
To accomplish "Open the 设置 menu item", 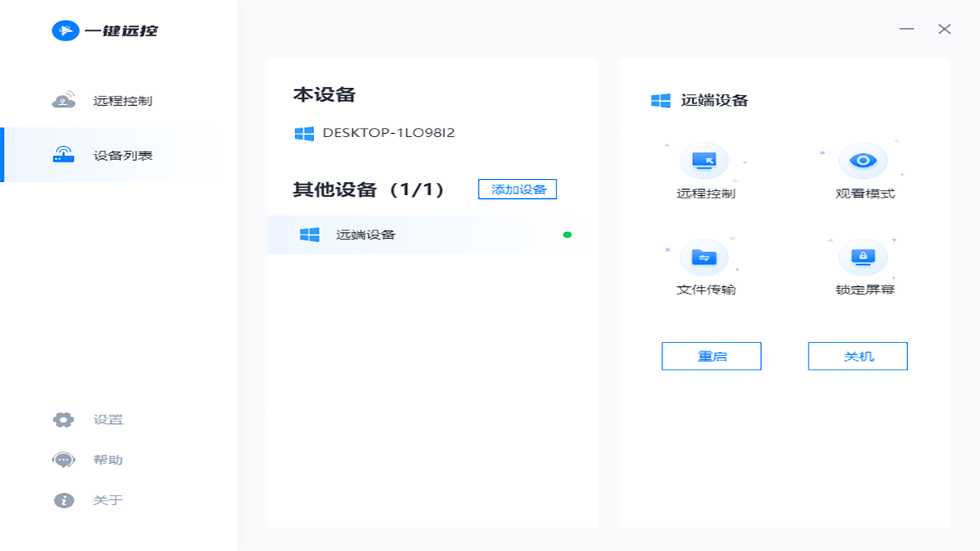I will [x=108, y=419].
